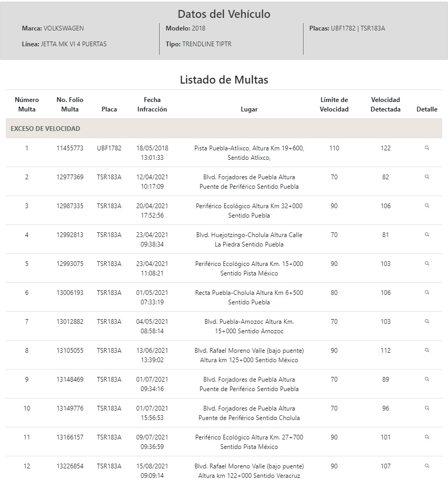This screenshot has width=448, height=481.
Task: Open detail icon for folio 13149776
Action: coord(426,408)
